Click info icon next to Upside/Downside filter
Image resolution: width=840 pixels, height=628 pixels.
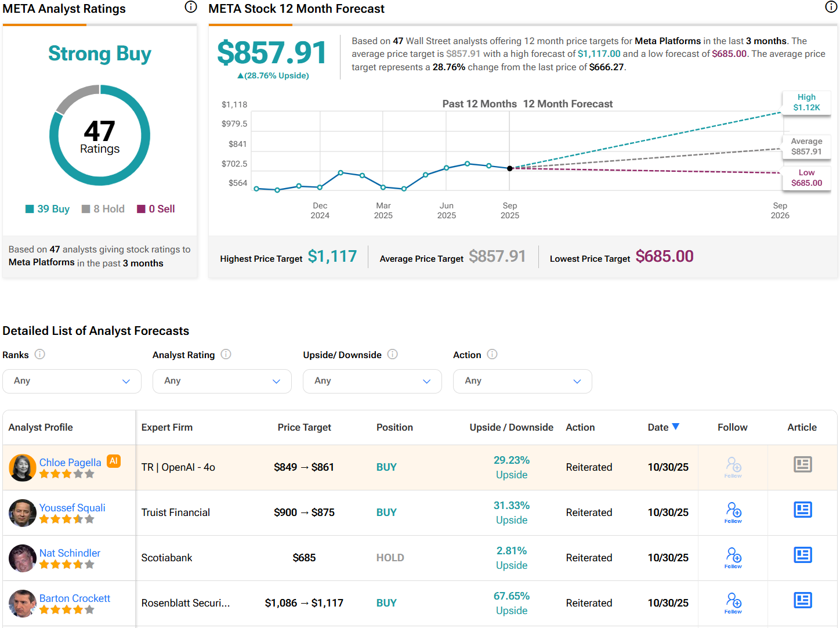[392, 354]
